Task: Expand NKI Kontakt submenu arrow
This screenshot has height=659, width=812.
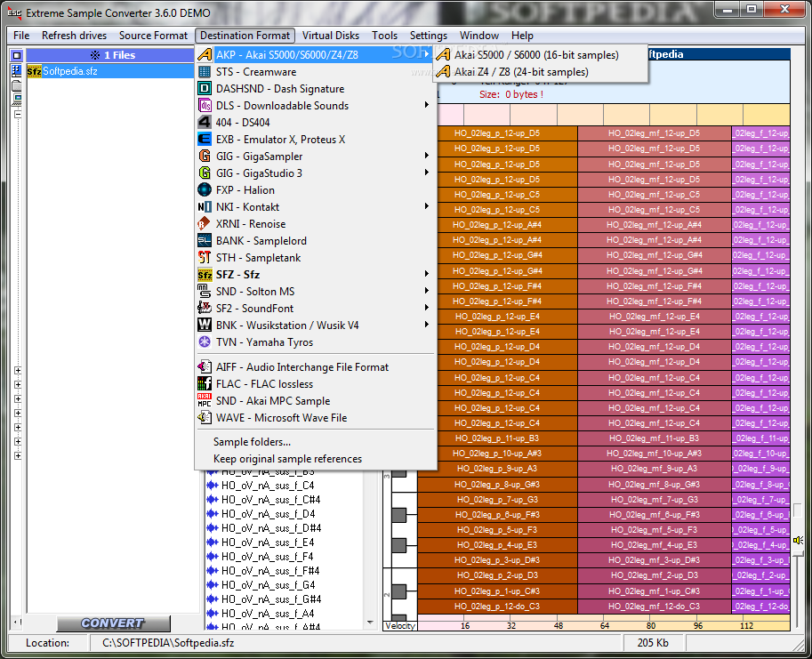Action: (x=427, y=206)
